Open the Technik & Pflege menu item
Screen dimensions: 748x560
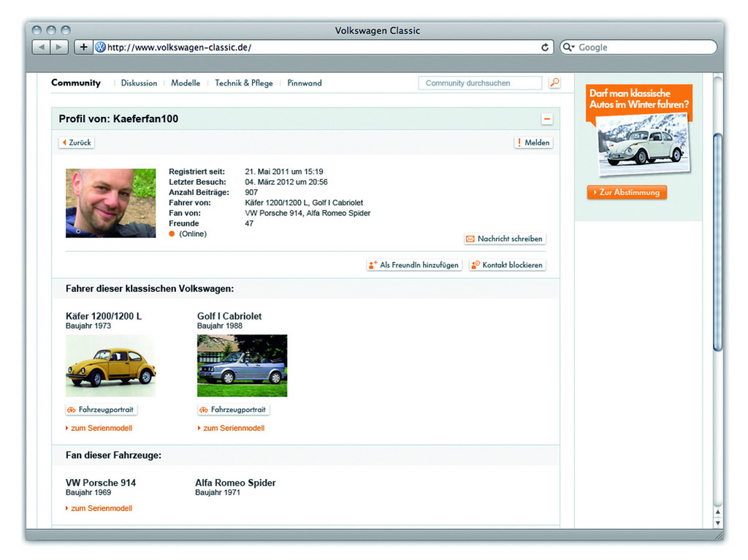(x=244, y=83)
